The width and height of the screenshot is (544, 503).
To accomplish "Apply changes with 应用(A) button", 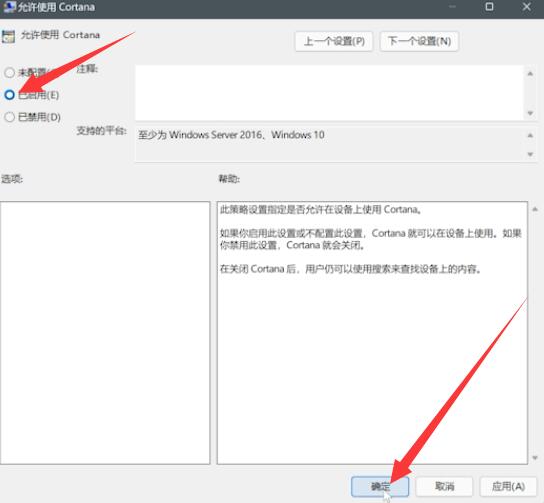I will click(x=508, y=486).
